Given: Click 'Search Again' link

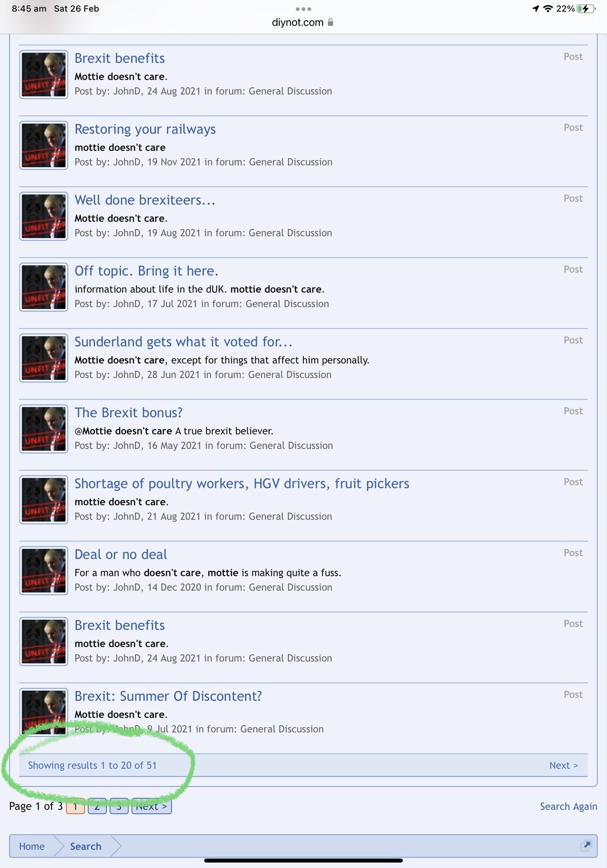Looking at the screenshot, I should click(x=568, y=807).
